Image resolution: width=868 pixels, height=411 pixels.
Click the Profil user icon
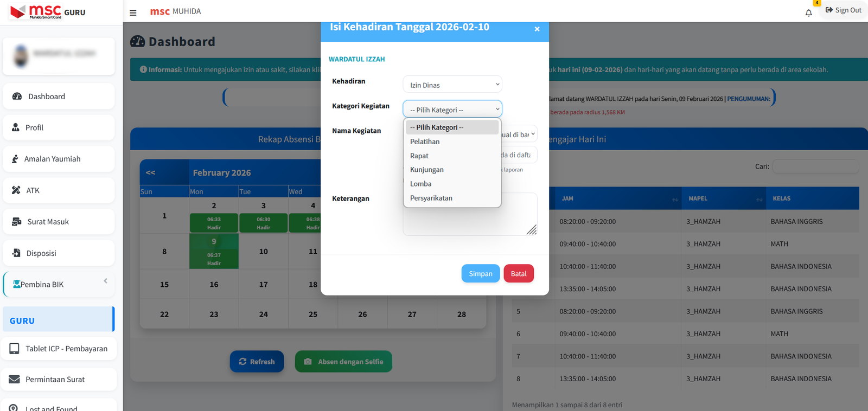click(x=16, y=127)
